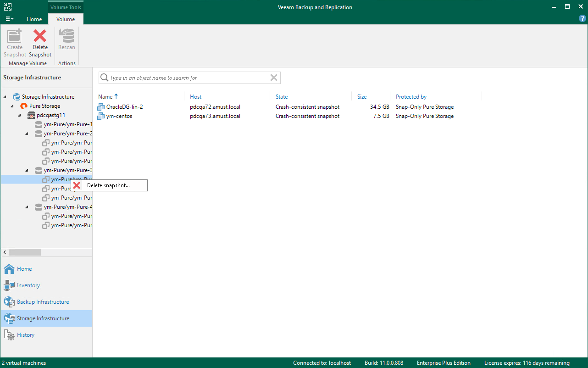Expand the ym-Pure/ym-Pure-4 volume node

point(26,206)
